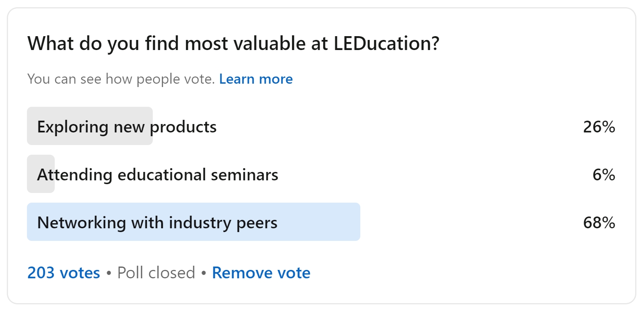Click Remove vote link

(x=261, y=273)
